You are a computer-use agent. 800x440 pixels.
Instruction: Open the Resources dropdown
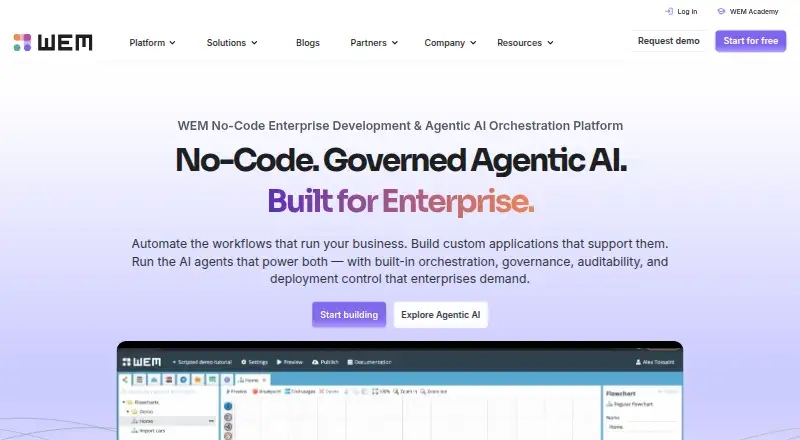pyautogui.click(x=525, y=43)
